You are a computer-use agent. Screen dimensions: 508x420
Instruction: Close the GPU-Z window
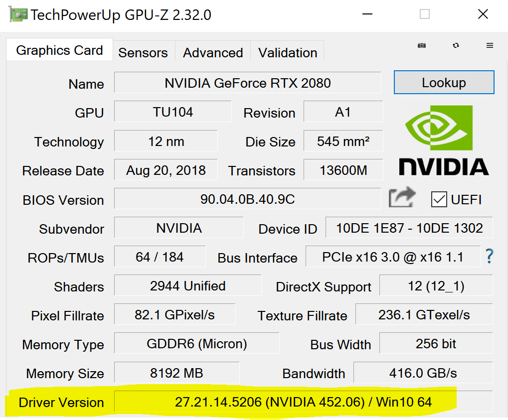pyautogui.click(x=483, y=14)
